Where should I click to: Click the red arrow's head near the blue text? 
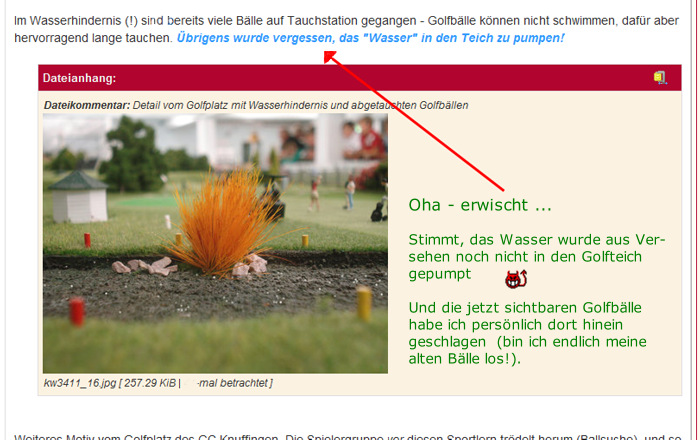point(329,58)
